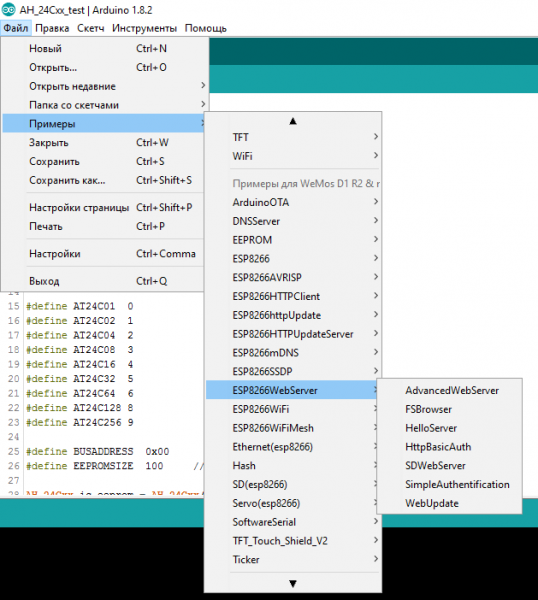Image resolution: width=538 pixels, height=600 pixels.
Task: Open the Правка menu
Action: coord(52,28)
